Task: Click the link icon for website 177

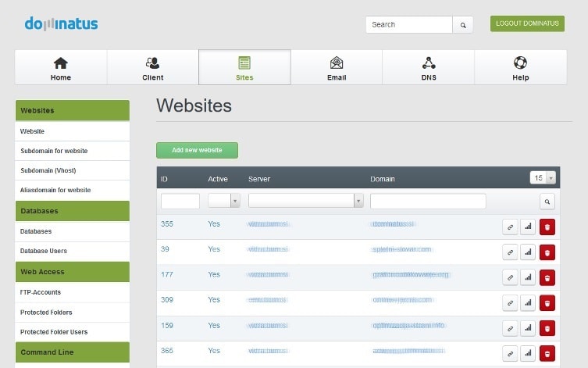Action: 510,277
